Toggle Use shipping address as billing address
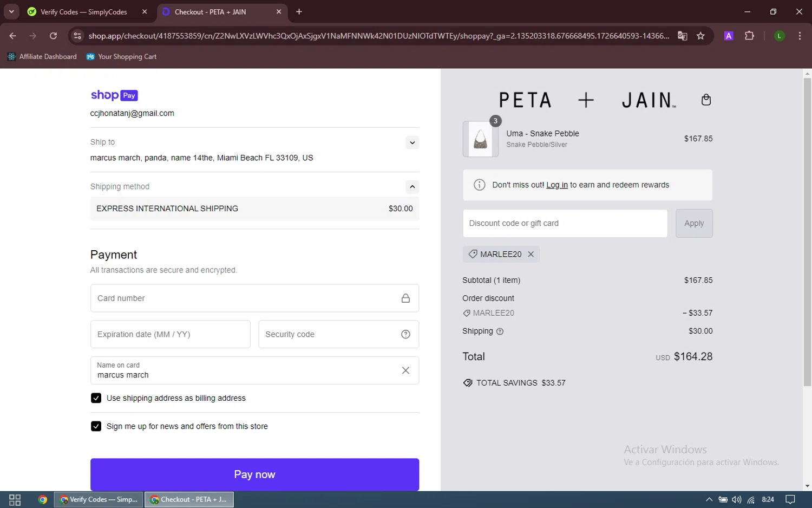Screen dimensions: 812x508 [x=96, y=398]
